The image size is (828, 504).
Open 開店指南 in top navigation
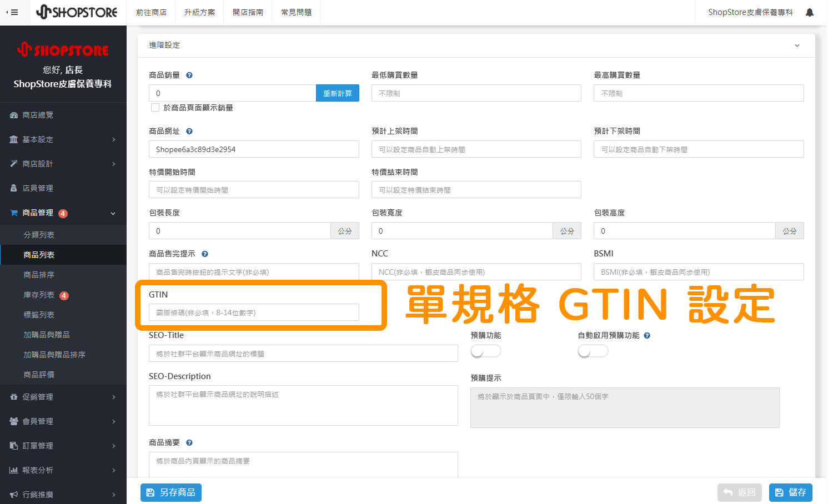click(x=248, y=12)
